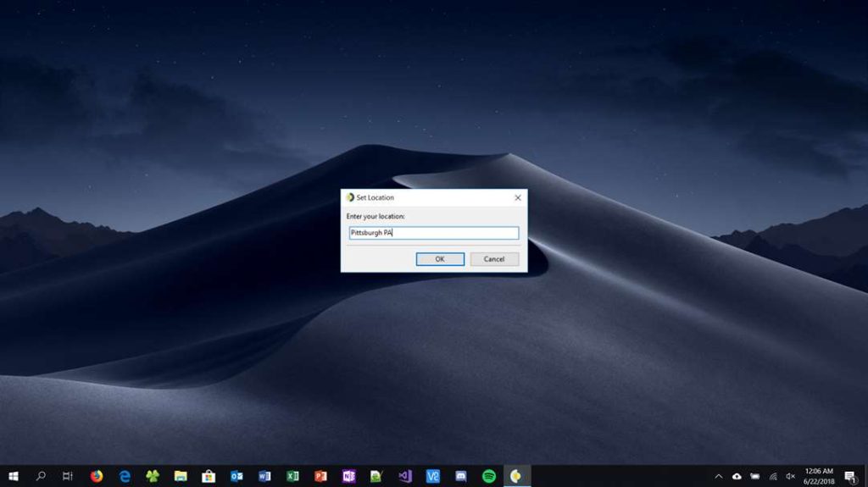Click the muted volume icon in tray
868x487 pixels.
[791, 476]
